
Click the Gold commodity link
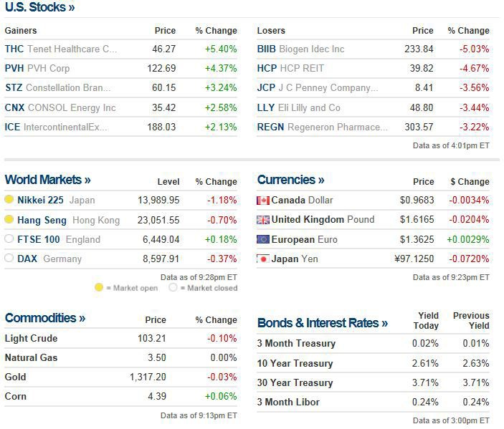15,377
